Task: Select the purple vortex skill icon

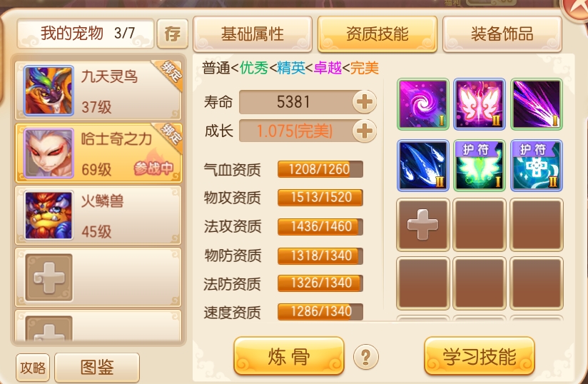Action: coord(423,104)
